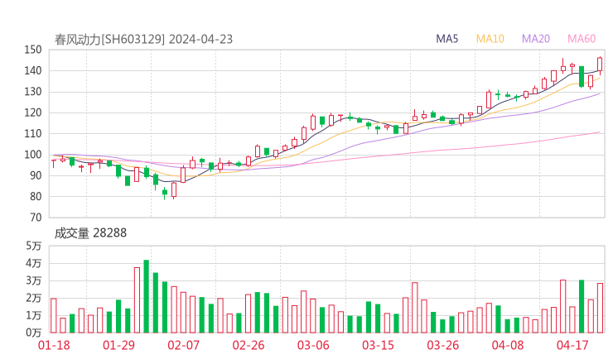Click the last red volume bar on the right
The height and width of the screenshot is (364, 613).
tap(600, 308)
